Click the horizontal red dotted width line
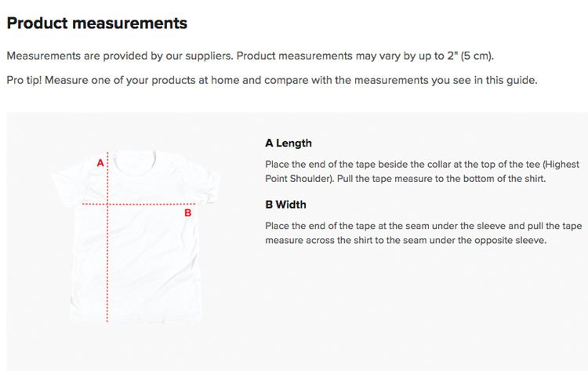This screenshot has width=588, height=392. click(x=138, y=204)
